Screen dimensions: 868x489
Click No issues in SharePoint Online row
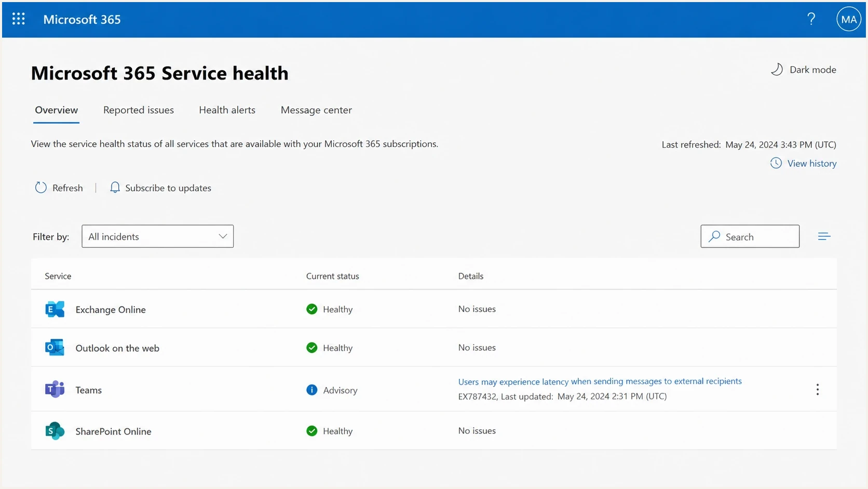(x=477, y=430)
